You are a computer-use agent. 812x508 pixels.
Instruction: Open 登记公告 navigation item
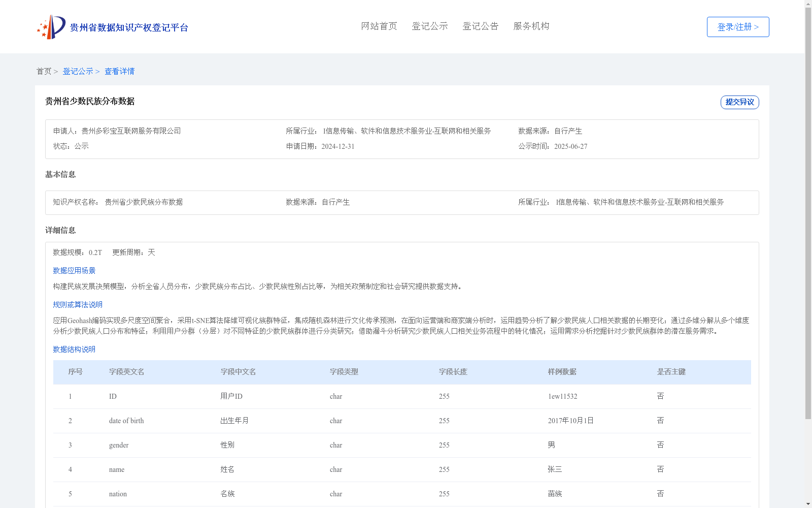click(x=481, y=26)
